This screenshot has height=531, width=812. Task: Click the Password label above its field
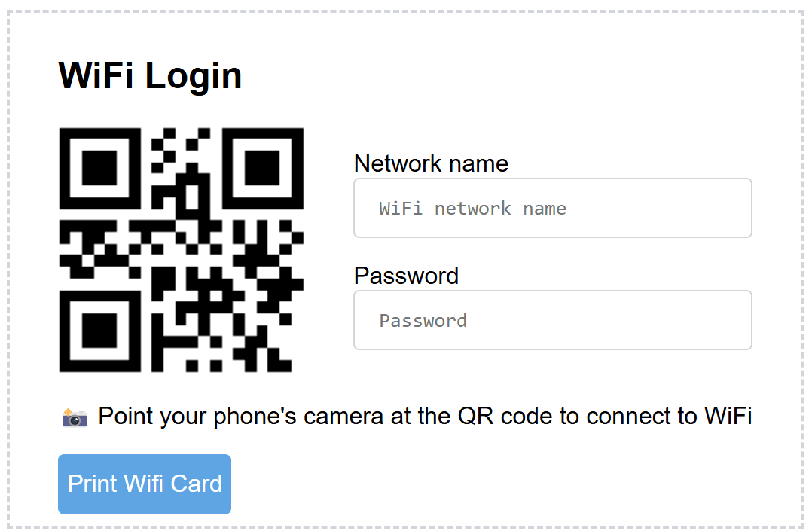406,276
